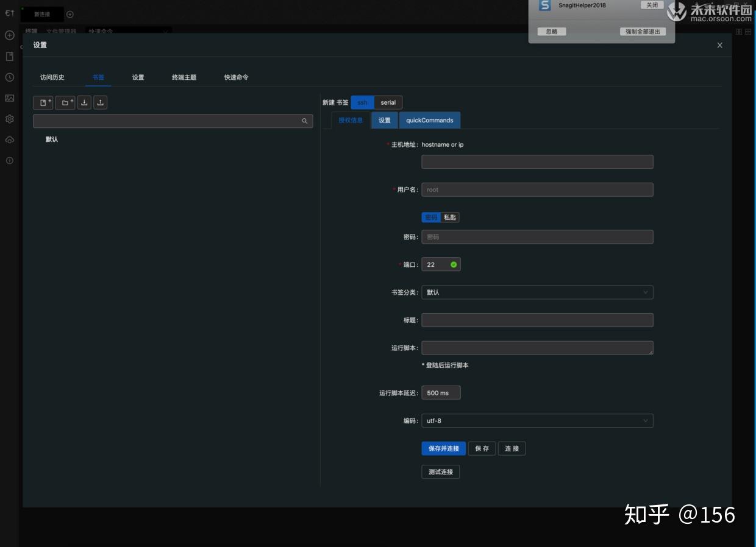Close the 设置 dialog with the X
This screenshot has height=547, width=756.
pyautogui.click(x=719, y=45)
